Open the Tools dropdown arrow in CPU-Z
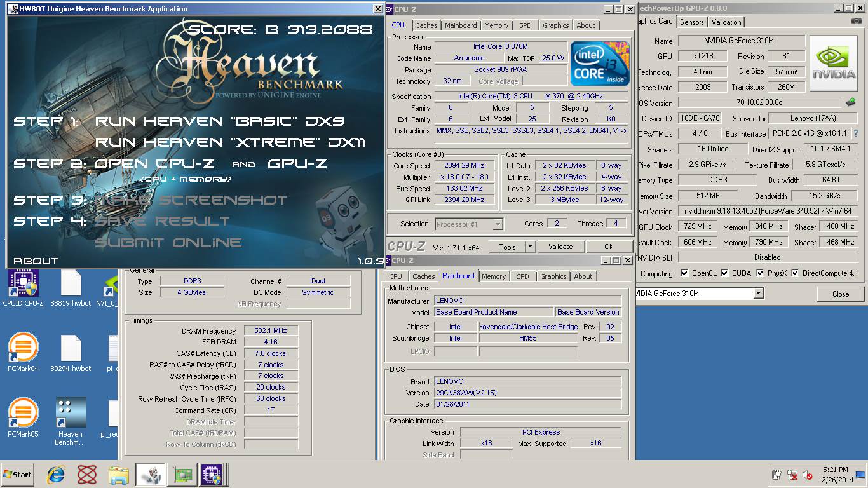This screenshot has width=868, height=488. coord(530,247)
